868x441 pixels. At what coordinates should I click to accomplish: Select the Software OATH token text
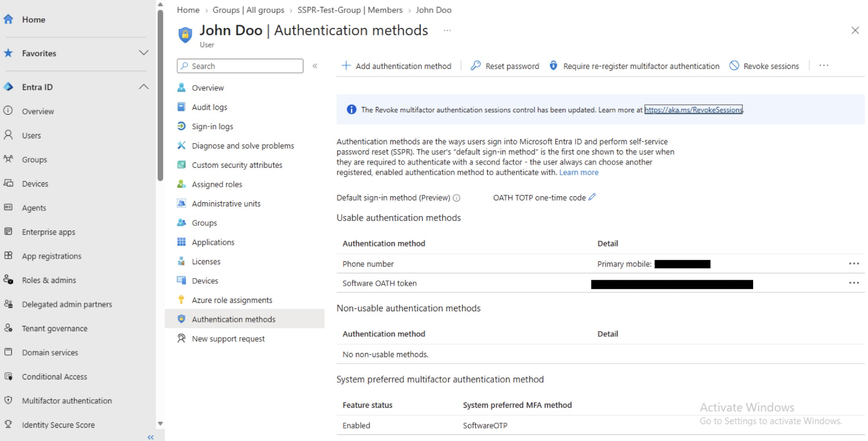[379, 283]
